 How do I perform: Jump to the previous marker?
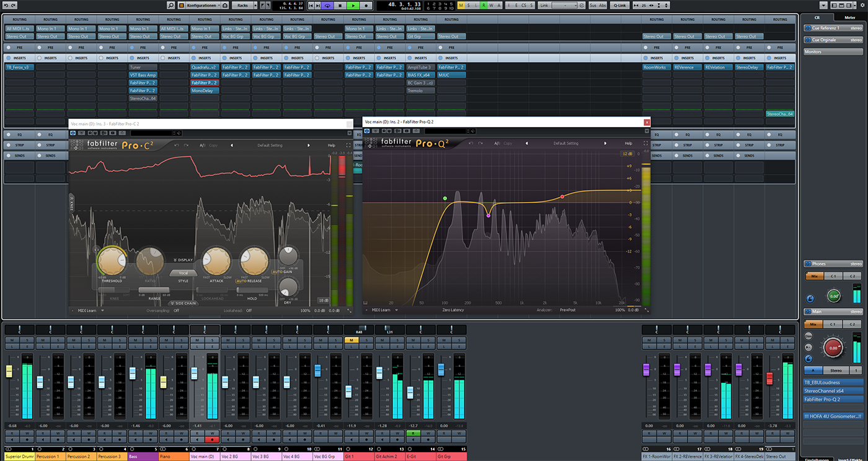pyautogui.click(x=311, y=6)
